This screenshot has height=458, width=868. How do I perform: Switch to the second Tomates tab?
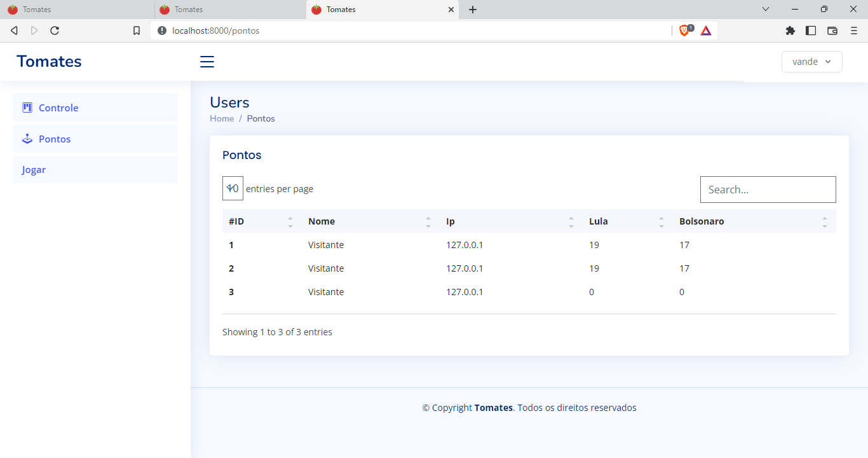229,10
